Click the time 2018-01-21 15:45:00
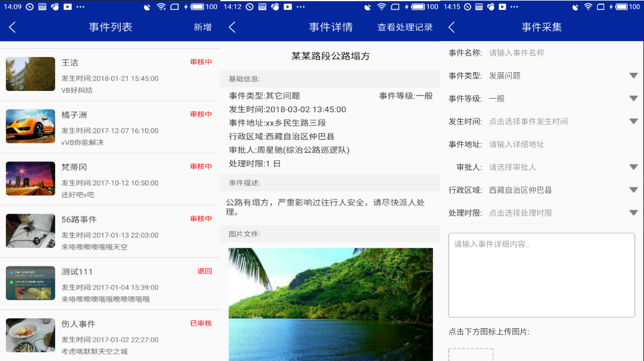Image resolution: width=644 pixels, height=361 pixels. (125, 78)
